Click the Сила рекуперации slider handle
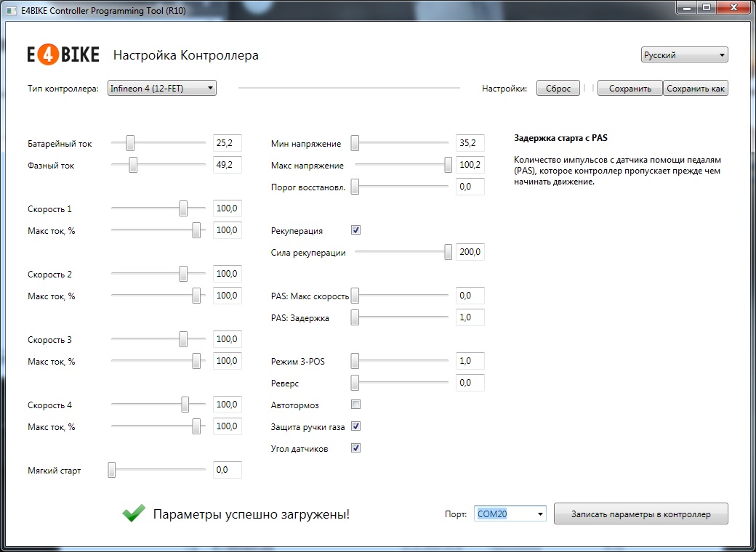 tap(448, 252)
